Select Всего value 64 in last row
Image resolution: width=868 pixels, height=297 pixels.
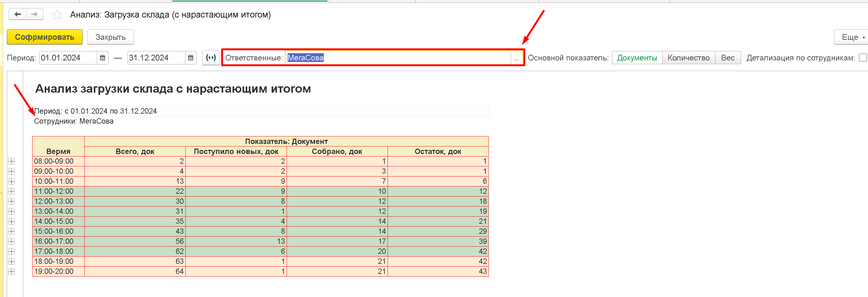tap(135, 271)
